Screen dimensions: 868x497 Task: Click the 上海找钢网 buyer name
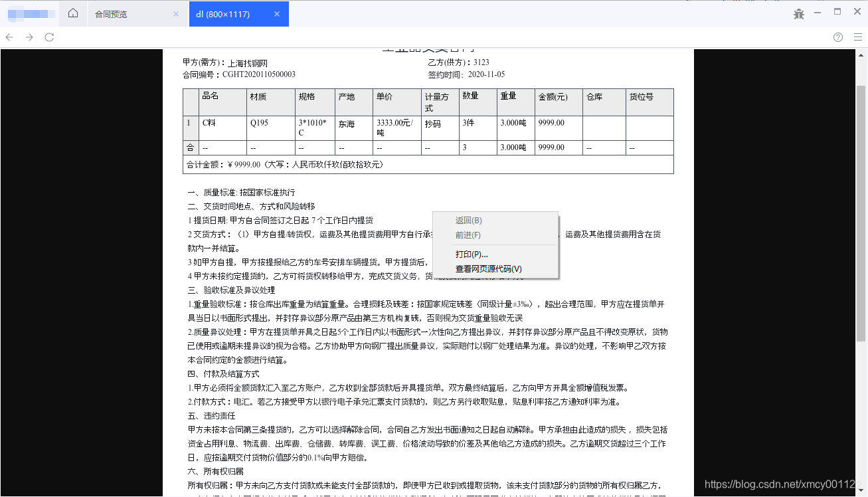tap(247, 64)
